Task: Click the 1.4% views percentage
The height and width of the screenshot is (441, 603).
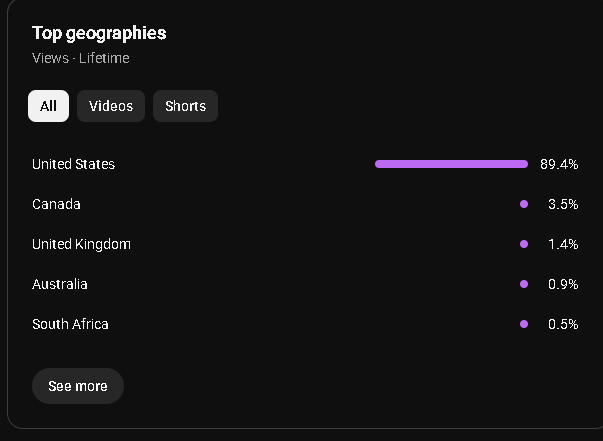Action: (563, 244)
